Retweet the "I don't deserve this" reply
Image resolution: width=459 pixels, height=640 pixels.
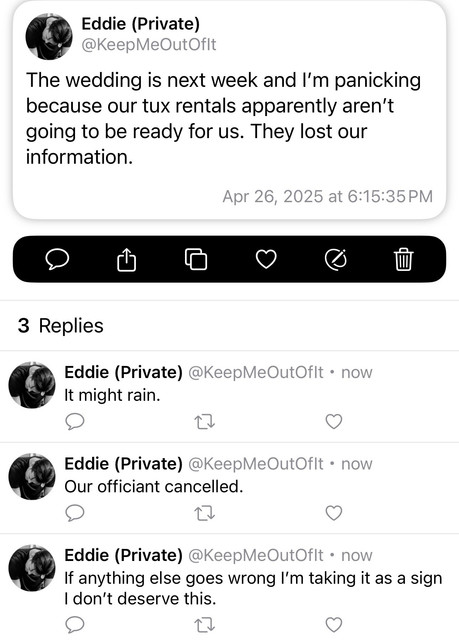pos(204,624)
